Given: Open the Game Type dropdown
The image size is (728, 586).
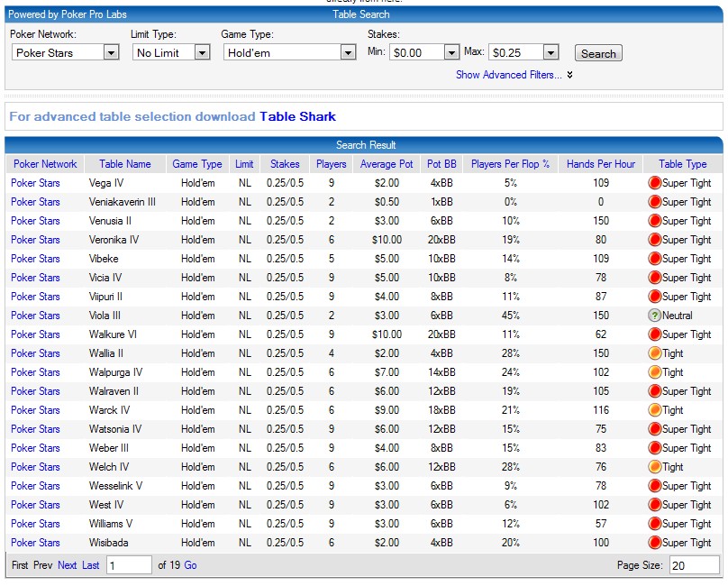Looking at the screenshot, I should click(x=347, y=52).
